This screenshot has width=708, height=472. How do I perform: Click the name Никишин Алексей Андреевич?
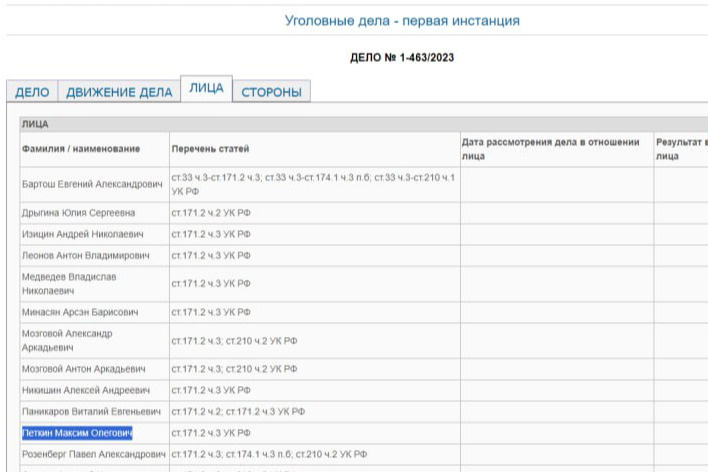[x=85, y=389]
